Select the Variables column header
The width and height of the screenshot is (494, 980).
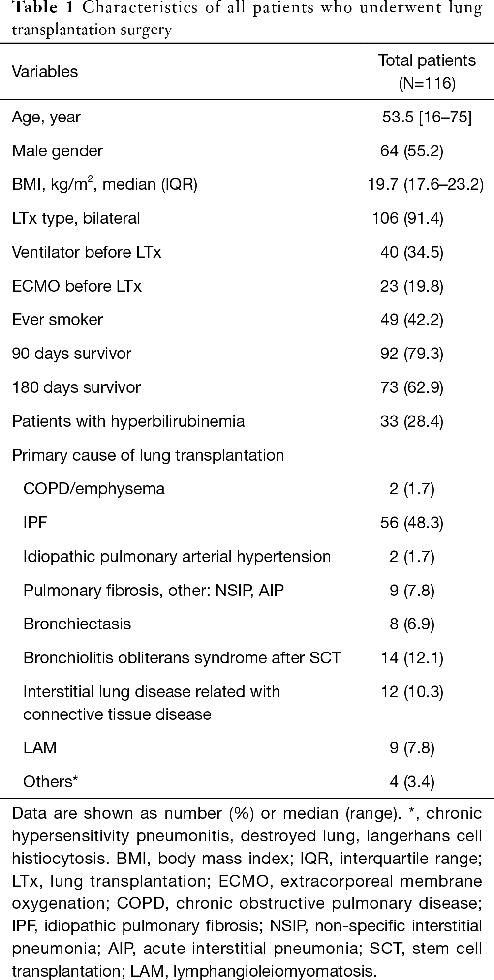tap(45, 72)
